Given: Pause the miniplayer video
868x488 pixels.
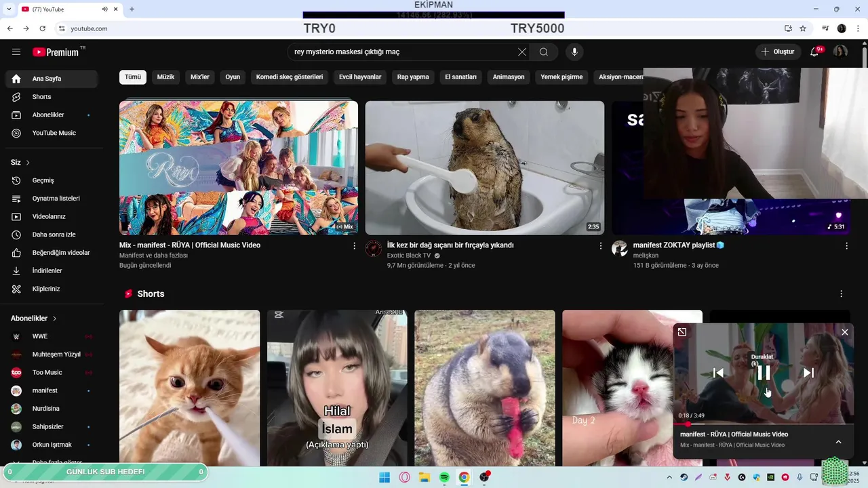Looking at the screenshot, I should click(764, 373).
